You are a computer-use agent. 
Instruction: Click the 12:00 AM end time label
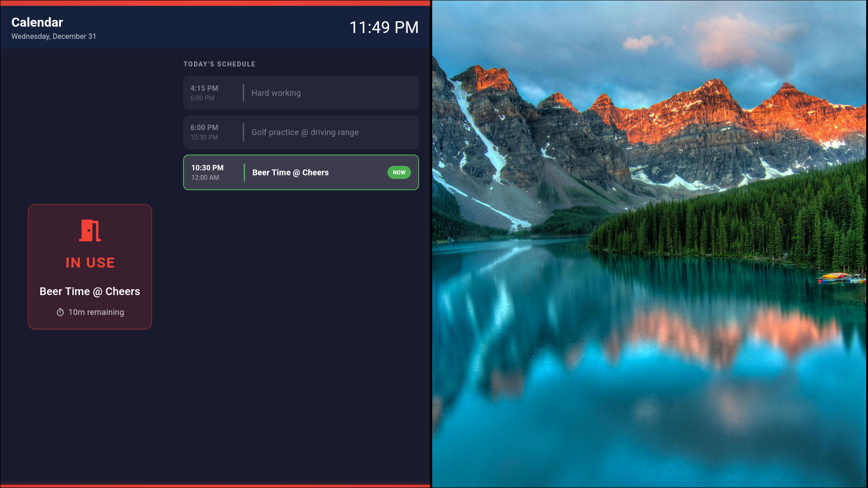point(205,178)
